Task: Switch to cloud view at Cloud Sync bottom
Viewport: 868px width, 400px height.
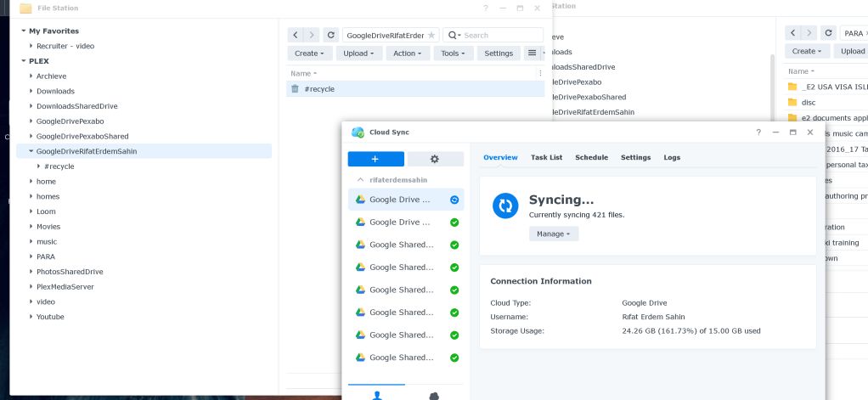Action: point(435,394)
